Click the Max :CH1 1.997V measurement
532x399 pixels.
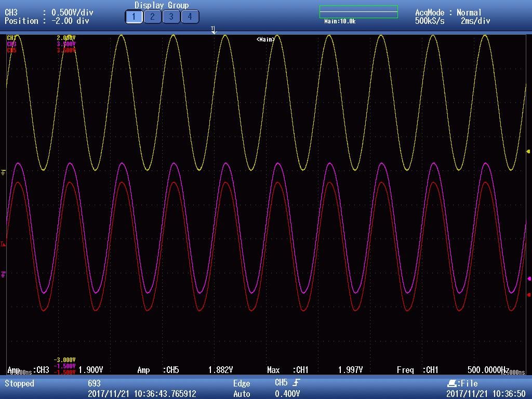click(x=315, y=370)
